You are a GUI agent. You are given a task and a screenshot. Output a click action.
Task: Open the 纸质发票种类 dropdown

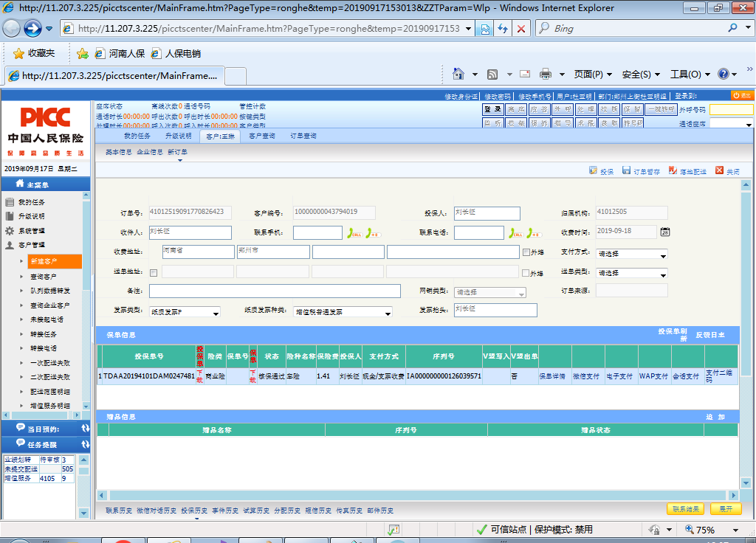[343, 312]
